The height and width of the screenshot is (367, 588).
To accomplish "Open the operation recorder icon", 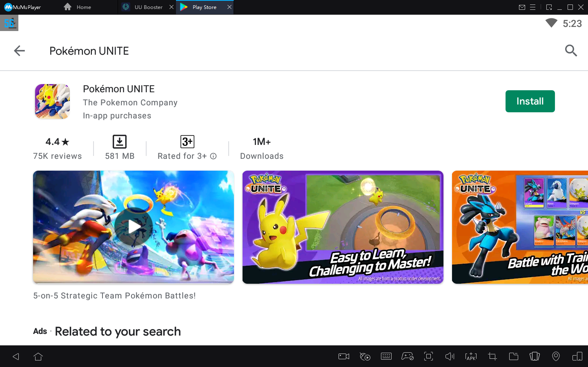I will pyautogui.click(x=365, y=356).
